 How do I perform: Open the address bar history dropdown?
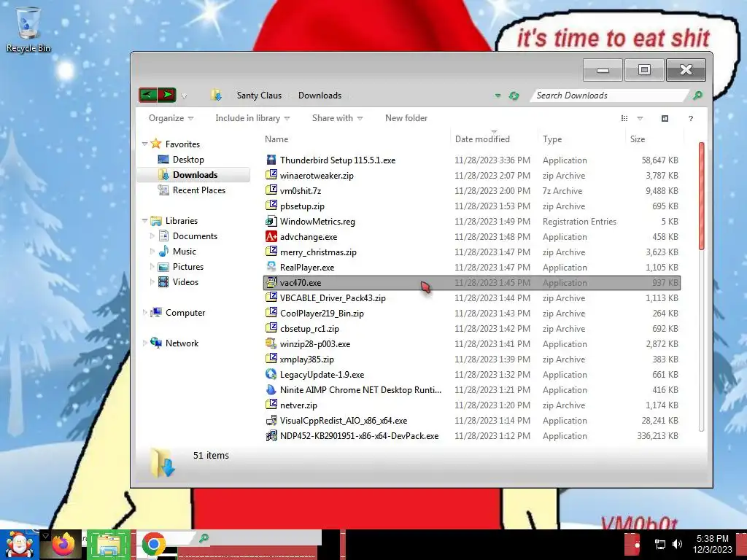[498, 96]
